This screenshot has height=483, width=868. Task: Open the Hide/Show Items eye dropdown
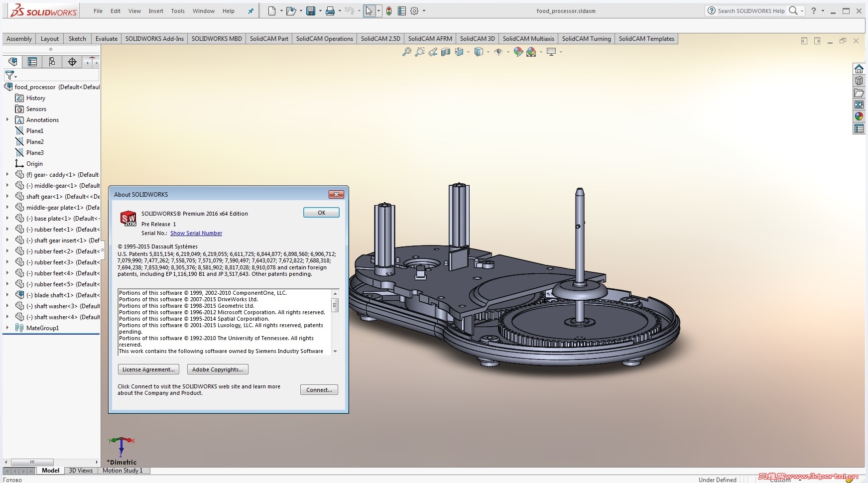tap(508, 52)
